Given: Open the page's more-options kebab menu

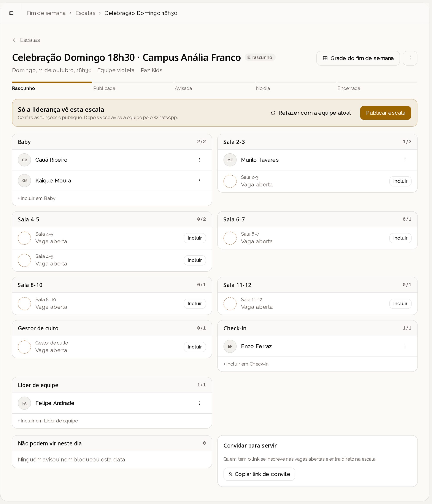Looking at the screenshot, I should click(410, 58).
